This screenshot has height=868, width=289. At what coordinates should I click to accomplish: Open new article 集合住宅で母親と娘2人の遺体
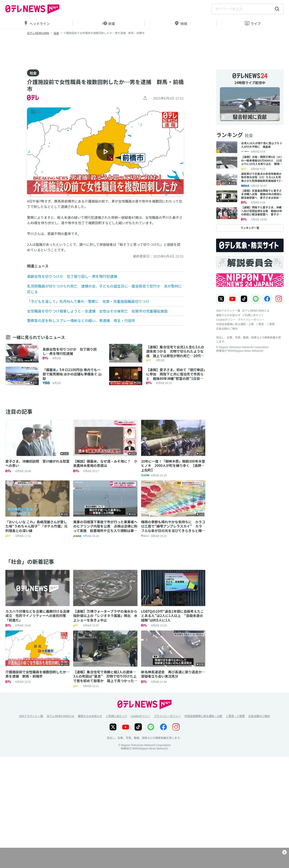105,649
